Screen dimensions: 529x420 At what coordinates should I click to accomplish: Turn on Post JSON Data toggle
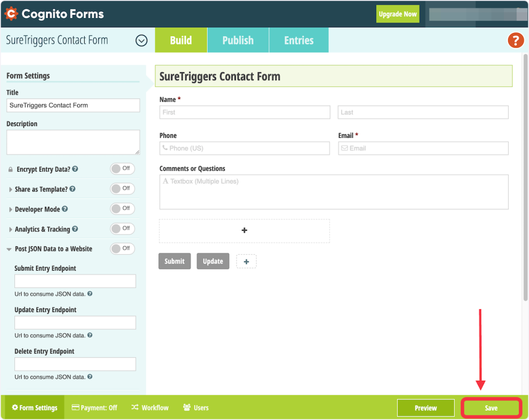click(122, 248)
